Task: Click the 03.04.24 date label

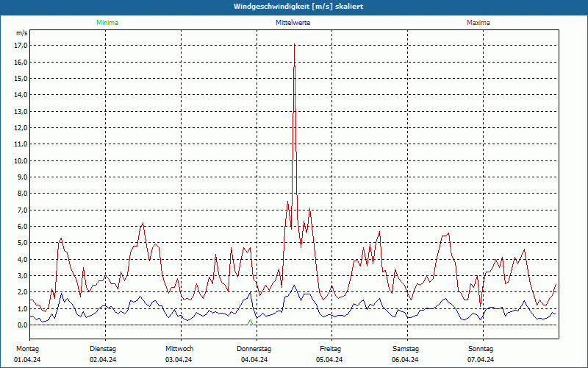Action: click(x=179, y=360)
